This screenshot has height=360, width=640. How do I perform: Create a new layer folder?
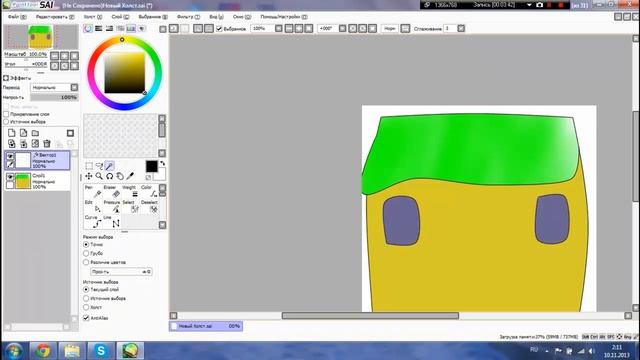click(35, 133)
